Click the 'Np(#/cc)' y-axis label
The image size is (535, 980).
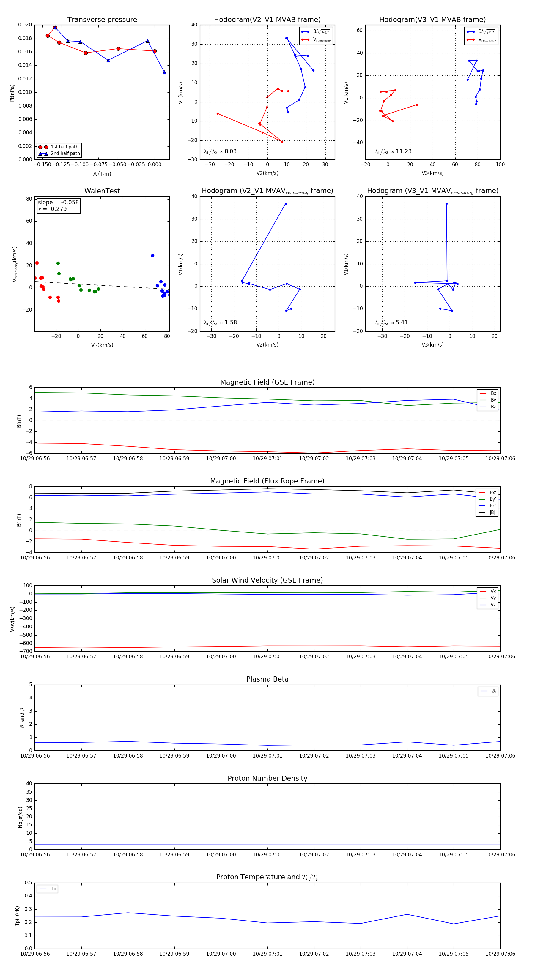[x=20, y=817]
